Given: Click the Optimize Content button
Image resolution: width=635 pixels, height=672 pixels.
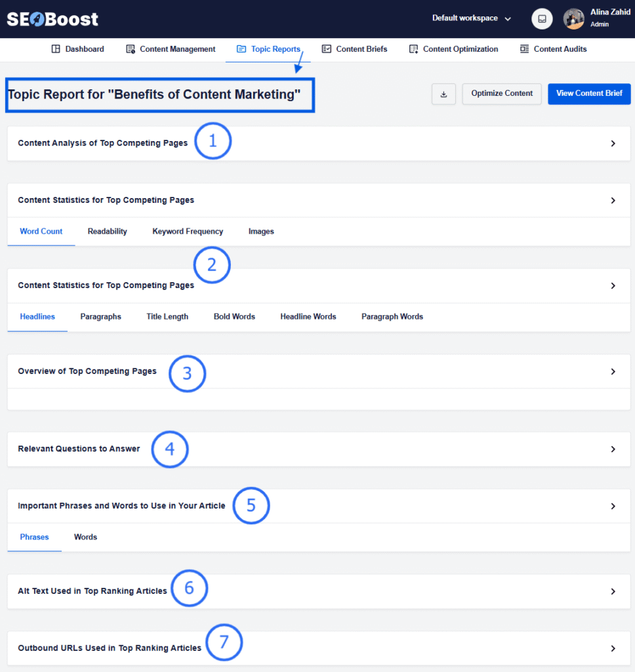Looking at the screenshot, I should 501,94.
